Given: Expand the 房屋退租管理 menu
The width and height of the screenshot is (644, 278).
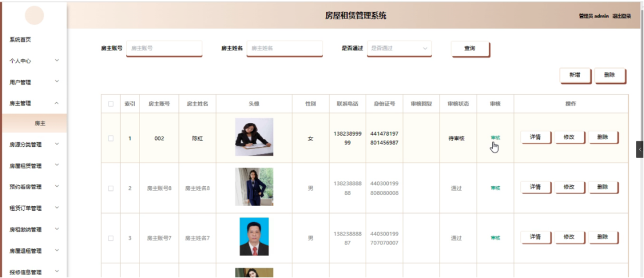Looking at the screenshot, I should [34, 251].
